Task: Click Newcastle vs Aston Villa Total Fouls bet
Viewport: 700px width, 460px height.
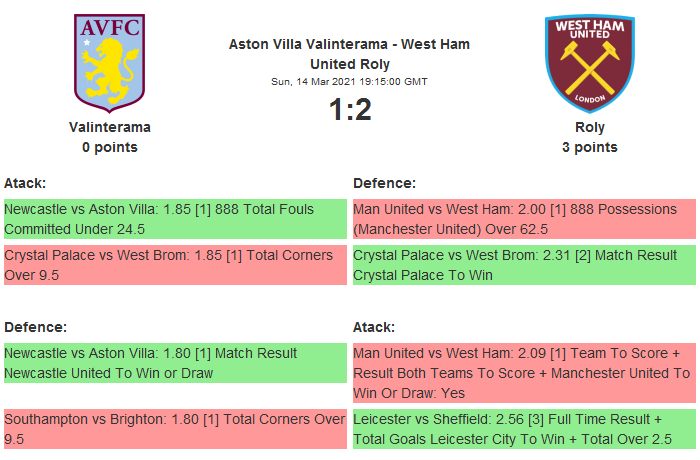Action: (x=174, y=219)
